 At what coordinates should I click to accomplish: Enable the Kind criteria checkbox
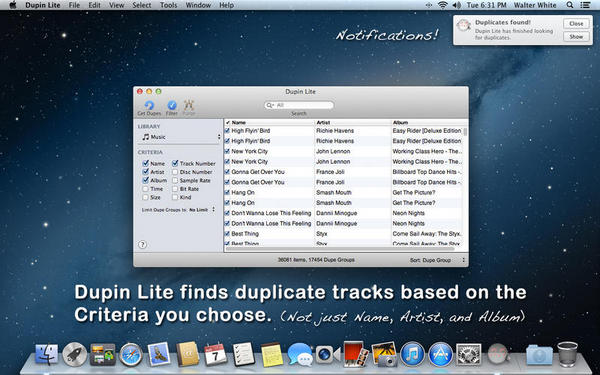coord(175,197)
